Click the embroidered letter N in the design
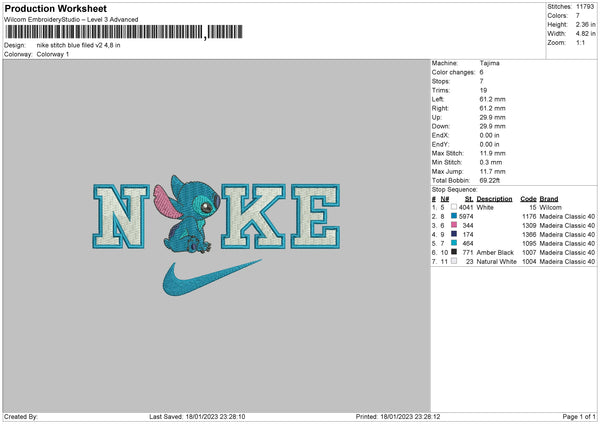 coord(121,216)
